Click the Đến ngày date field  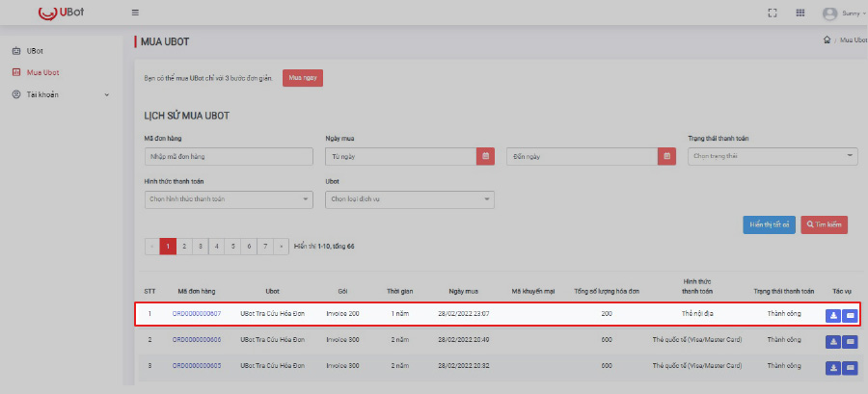coord(583,156)
